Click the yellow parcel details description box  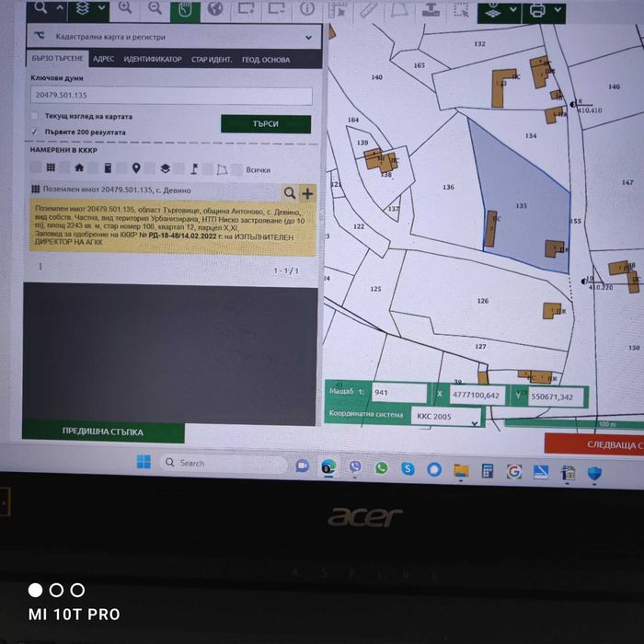tap(173, 225)
